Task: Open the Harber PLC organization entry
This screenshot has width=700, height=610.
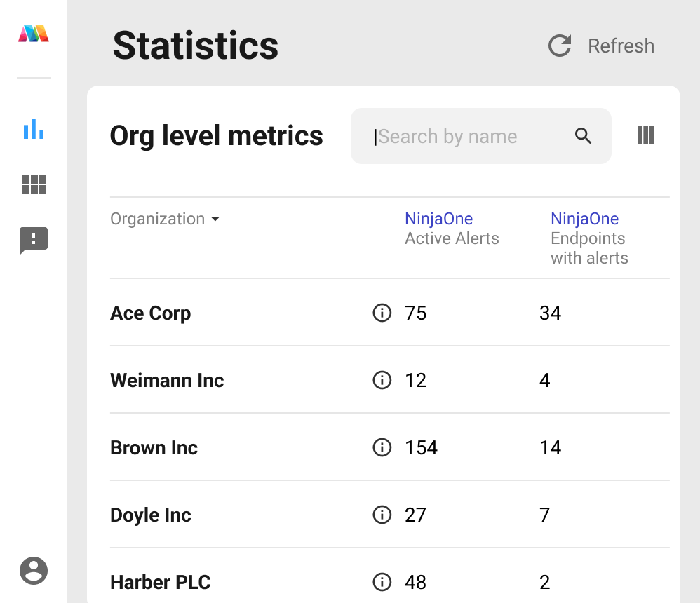Action: (x=161, y=582)
